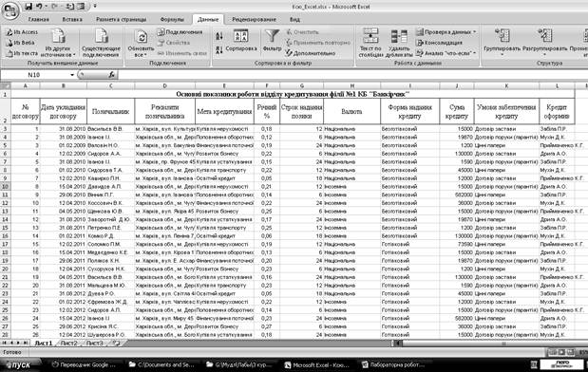Open the Consolidate tool
The height and width of the screenshot is (372, 588).
pyautogui.click(x=440, y=43)
